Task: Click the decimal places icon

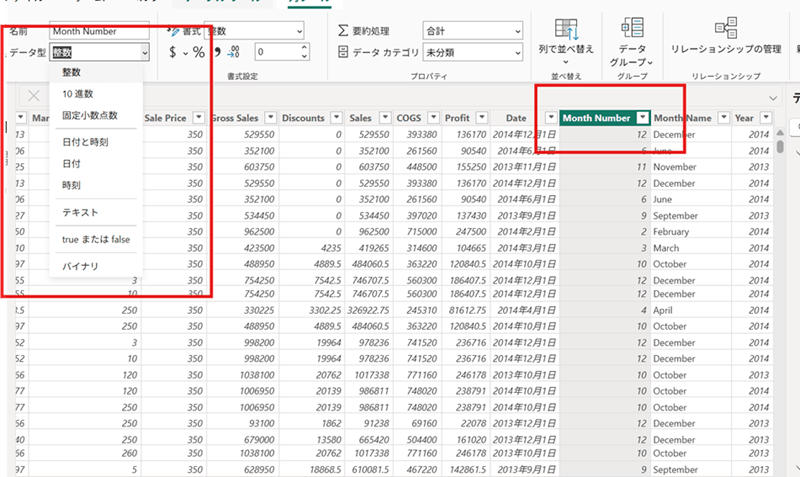Action: coord(234,52)
